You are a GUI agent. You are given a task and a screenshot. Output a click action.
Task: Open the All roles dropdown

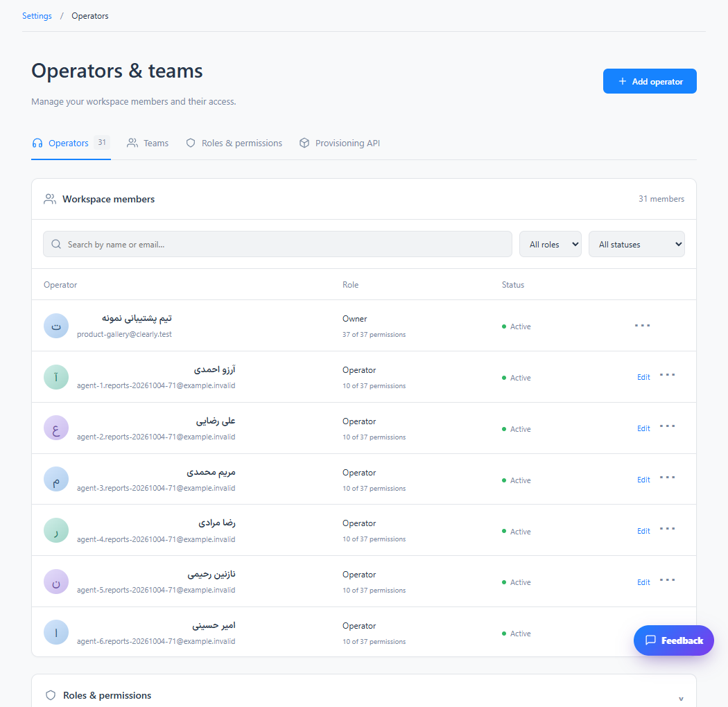[551, 244]
